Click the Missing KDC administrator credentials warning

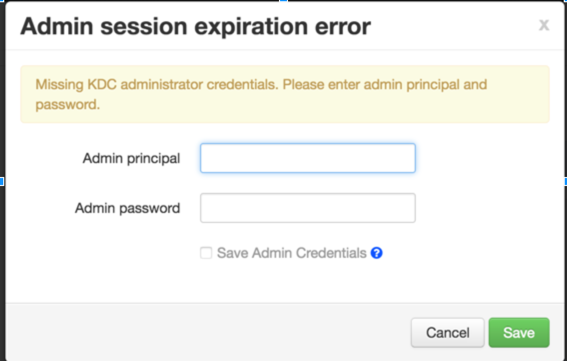click(285, 94)
